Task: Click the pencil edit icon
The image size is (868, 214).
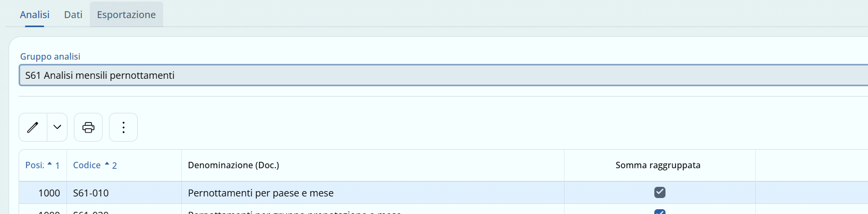Action: (x=33, y=127)
